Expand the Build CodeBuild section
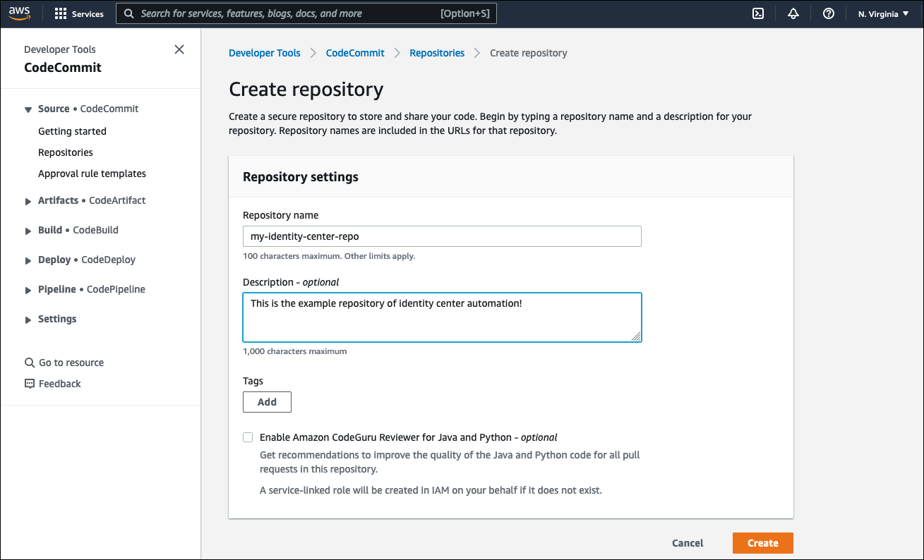The width and height of the screenshot is (924, 560). tap(28, 231)
